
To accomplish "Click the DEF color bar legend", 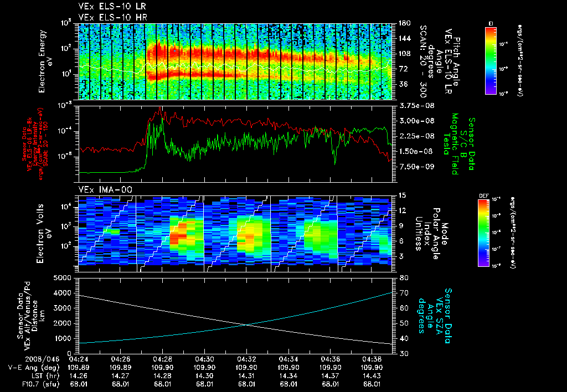I will [484, 233].
